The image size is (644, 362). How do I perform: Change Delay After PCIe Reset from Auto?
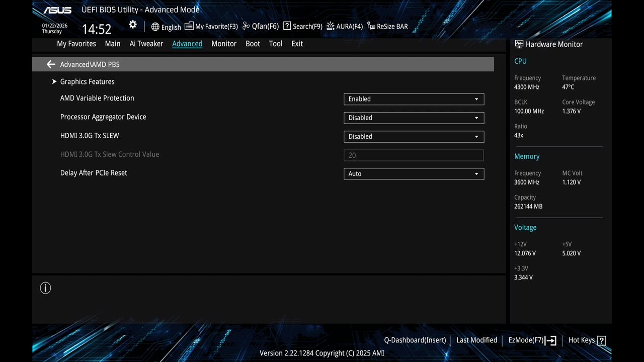tap(413, 173)
